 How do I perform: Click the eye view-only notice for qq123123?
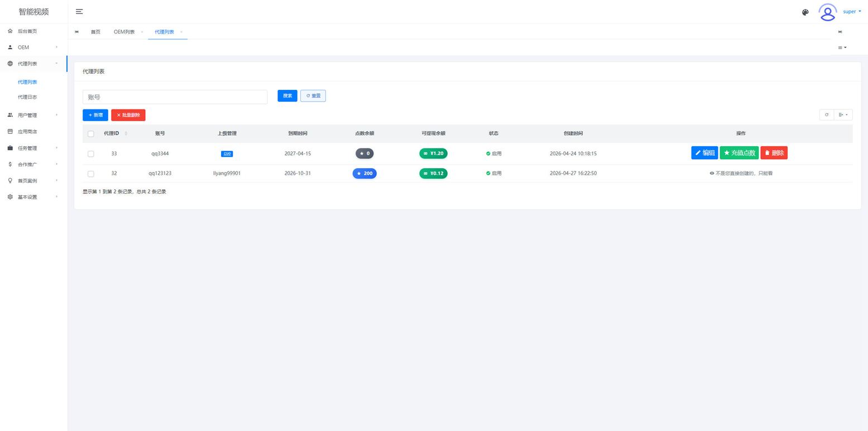tap(741, 174)
